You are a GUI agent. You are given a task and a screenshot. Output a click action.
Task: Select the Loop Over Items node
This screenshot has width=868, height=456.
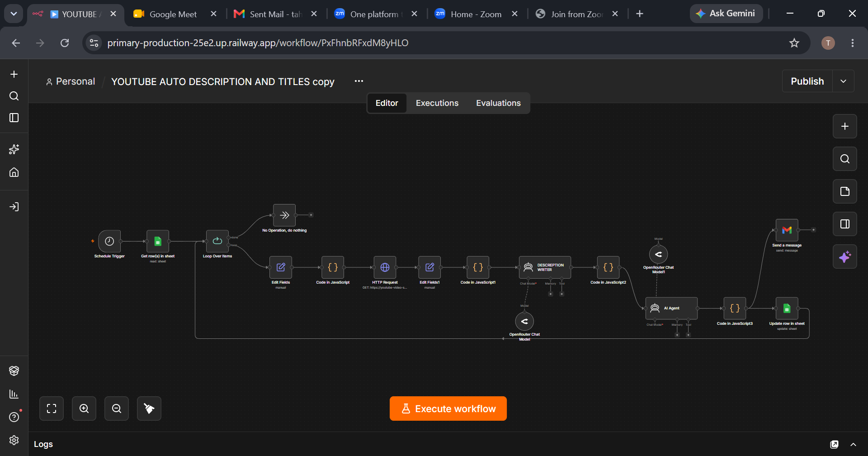[217, 241]
